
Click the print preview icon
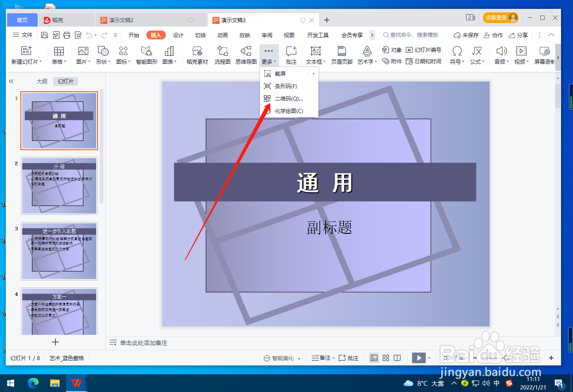[x=78, y=35]
